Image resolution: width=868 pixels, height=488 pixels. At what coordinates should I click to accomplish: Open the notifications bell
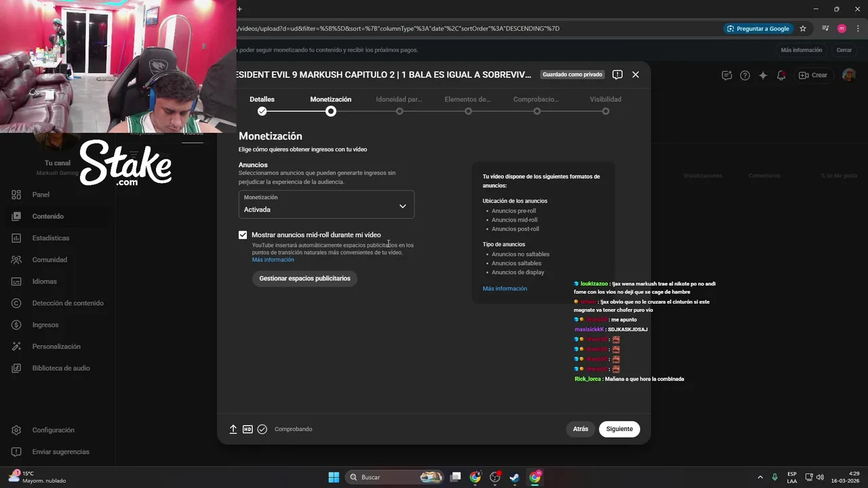pos(781,75)
